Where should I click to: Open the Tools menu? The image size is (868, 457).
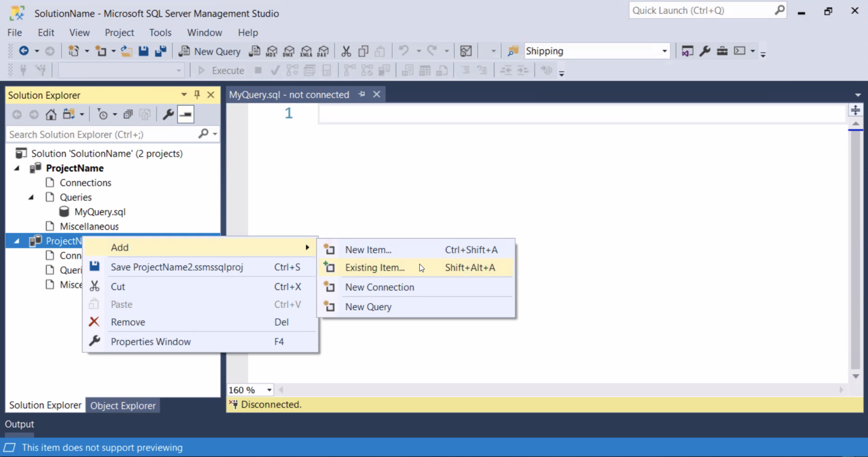tap(160, 33)
